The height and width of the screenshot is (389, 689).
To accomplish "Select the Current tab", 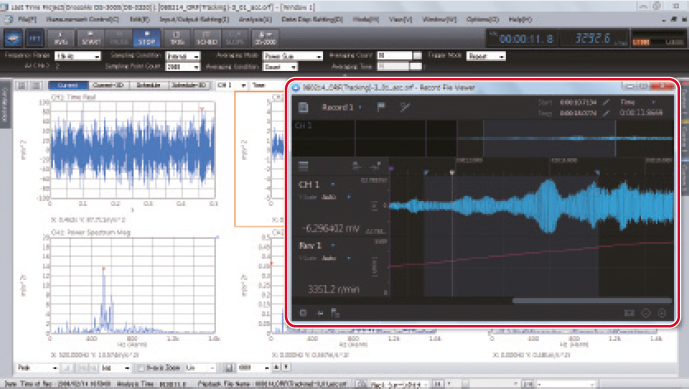I will click(68, 85).
